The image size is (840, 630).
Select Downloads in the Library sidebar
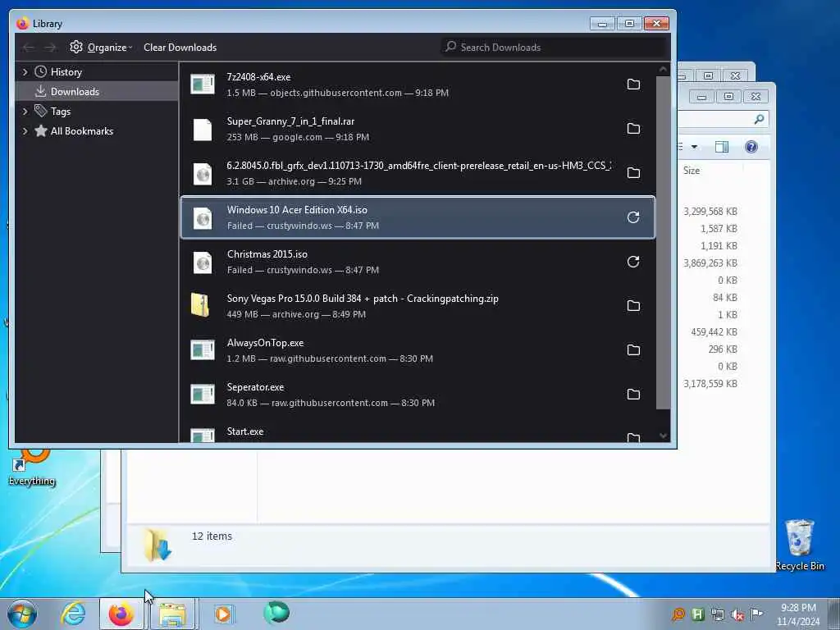pos(97,92)
